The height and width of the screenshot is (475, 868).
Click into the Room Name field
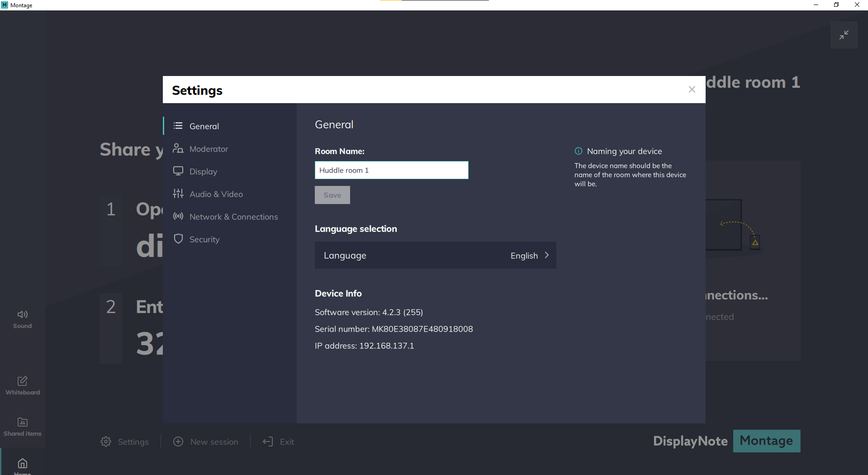point(392,170)
